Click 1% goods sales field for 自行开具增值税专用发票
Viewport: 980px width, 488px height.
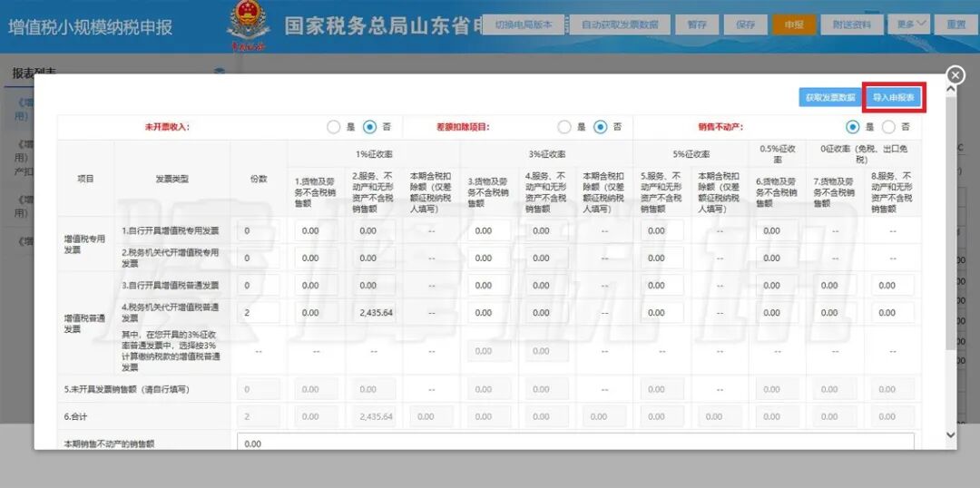pos(317,230)
